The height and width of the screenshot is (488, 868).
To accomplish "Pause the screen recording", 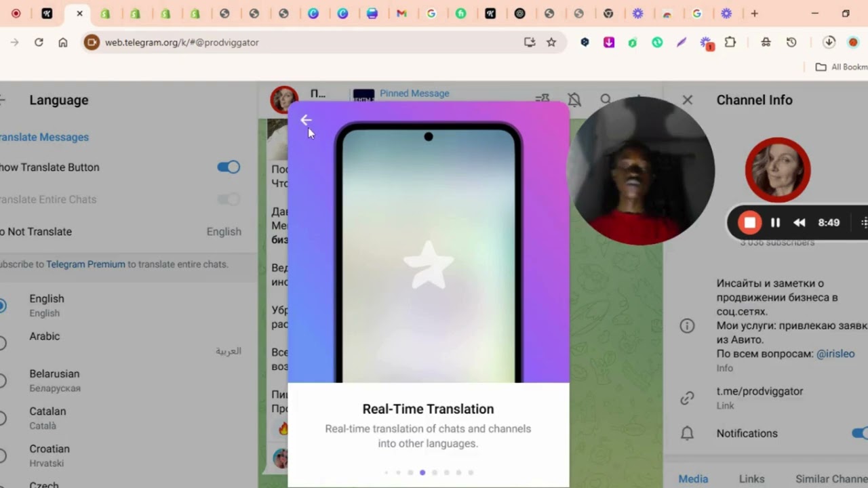I will [775, 223].
